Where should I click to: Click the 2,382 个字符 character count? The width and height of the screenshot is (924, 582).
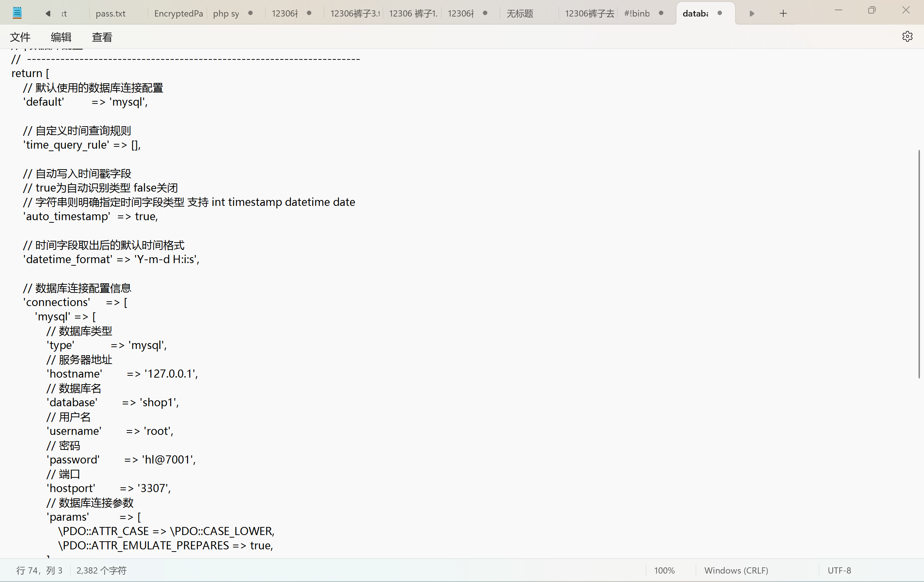coord(101,571)
